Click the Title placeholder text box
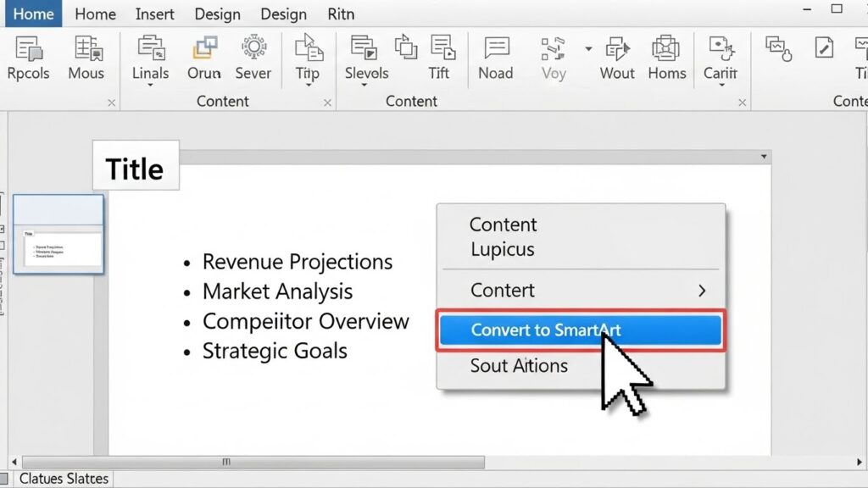 pyautogui.click(x=135, y=169)
